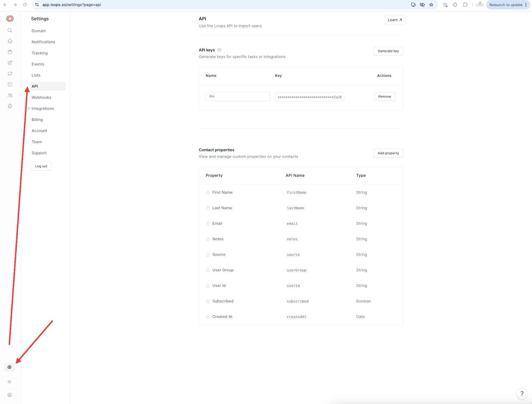This screenshot has width=532, height=404.
Task: Open Domain settings page
Action: tap(39, 31)
